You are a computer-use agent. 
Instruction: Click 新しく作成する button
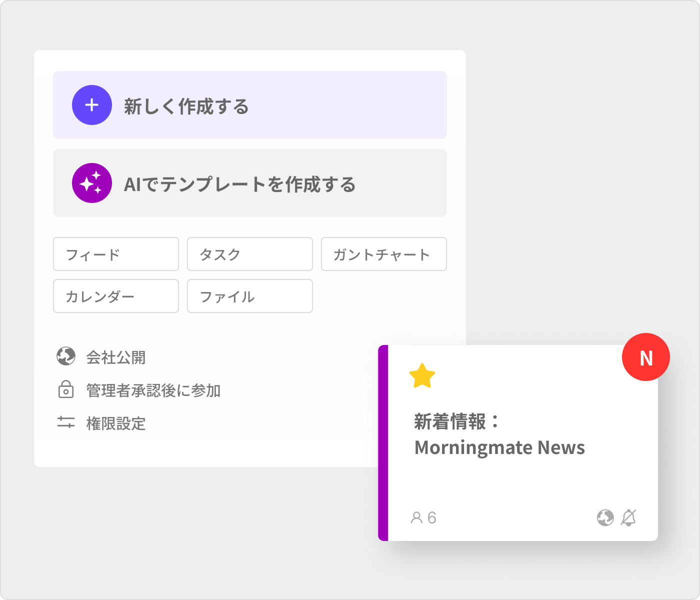250,105
